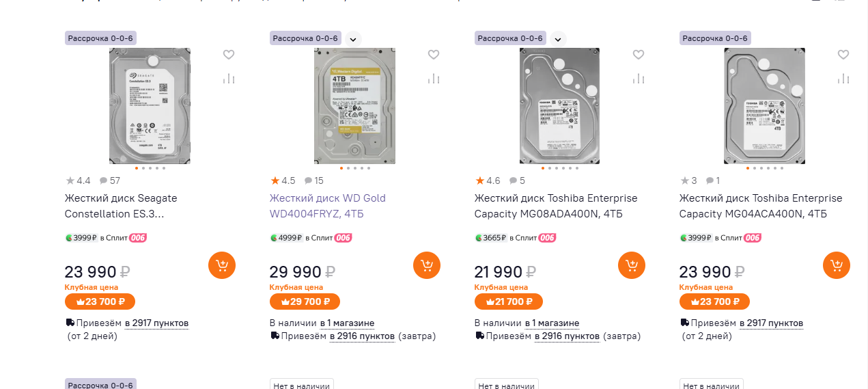The width and height of the screenshot is (868, 389).
Task: Add Toshiba MG08ADA400N to cart
Action: click(x=631, y=265)
